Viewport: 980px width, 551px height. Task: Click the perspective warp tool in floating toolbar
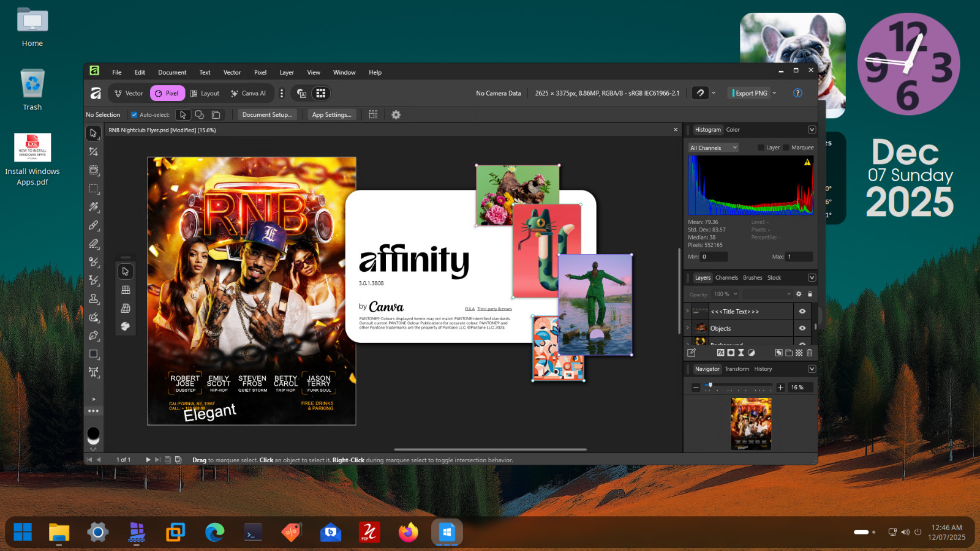[126, 308]
